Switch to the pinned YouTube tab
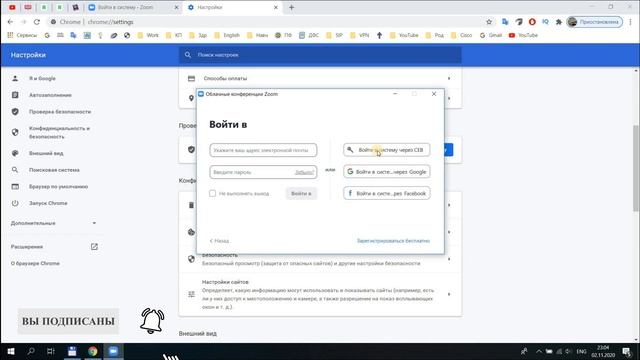The height and width of the screenshot is (360, 640). click(12, 7)
